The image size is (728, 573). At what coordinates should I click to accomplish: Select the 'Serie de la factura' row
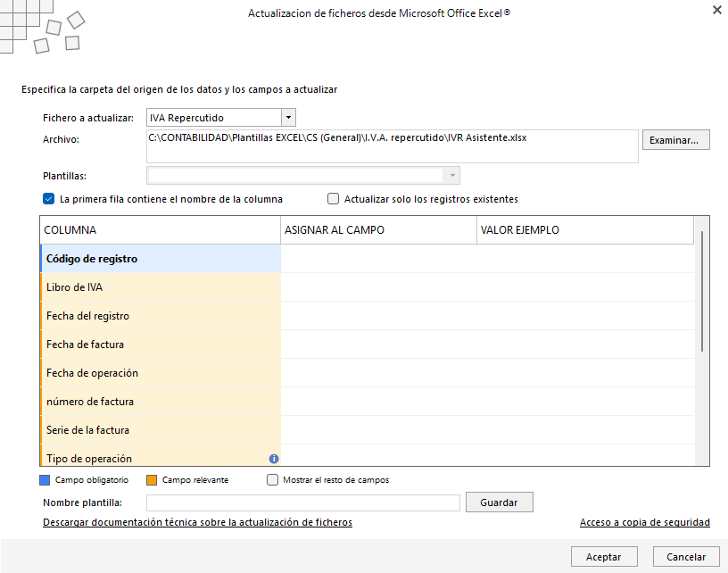coord(367,430)
